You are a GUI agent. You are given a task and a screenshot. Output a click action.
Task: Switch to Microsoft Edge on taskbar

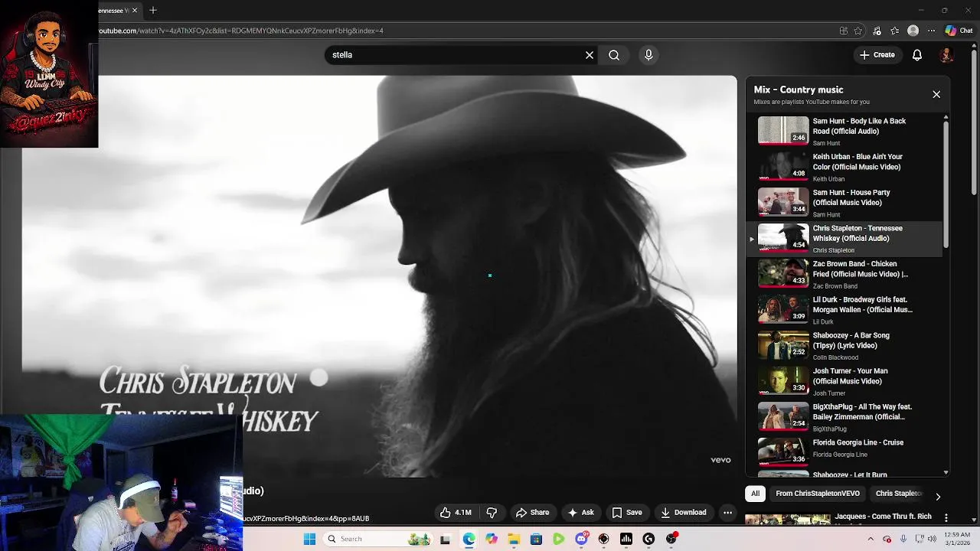pyautogui.click(x=469, y=539)
